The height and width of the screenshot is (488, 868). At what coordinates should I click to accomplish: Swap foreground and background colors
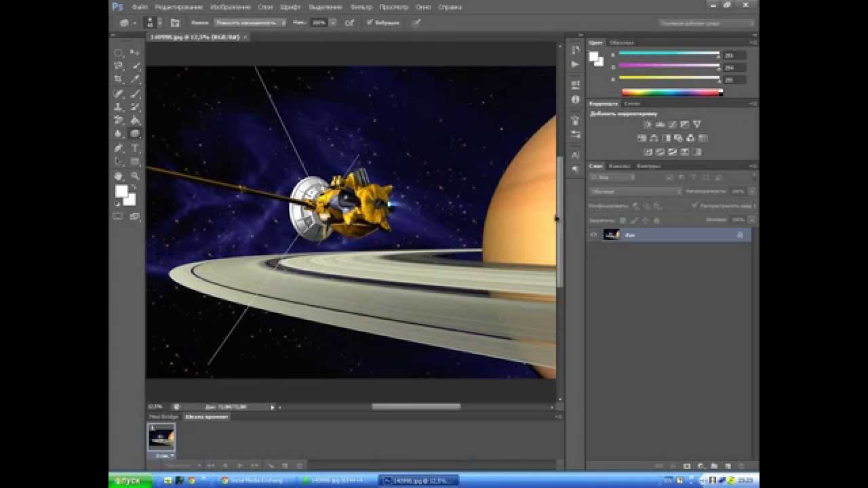pos(133,186)
